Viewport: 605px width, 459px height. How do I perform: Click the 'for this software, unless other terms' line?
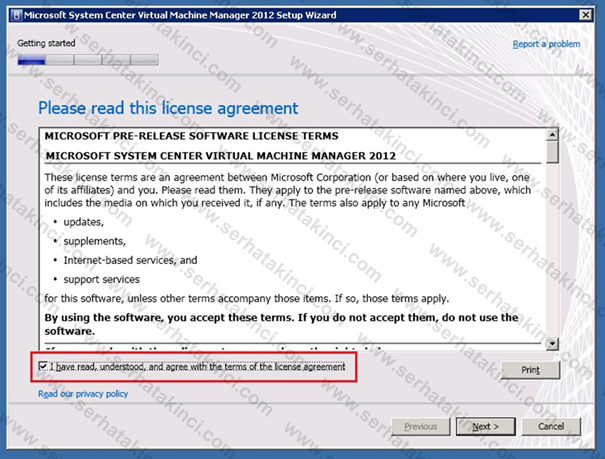pos(247,299)
